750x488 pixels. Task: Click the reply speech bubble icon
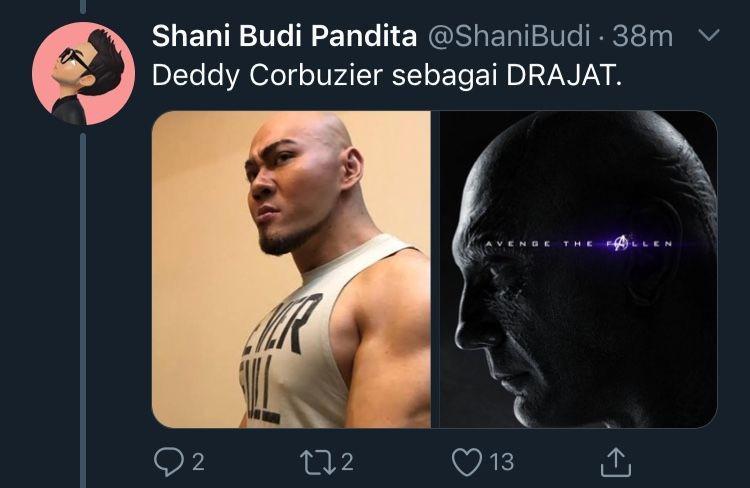pyautogui.click(x=168, y=462)
